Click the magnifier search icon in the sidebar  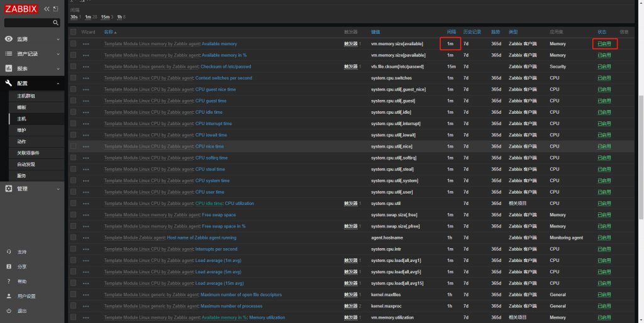tap(55, 23)
